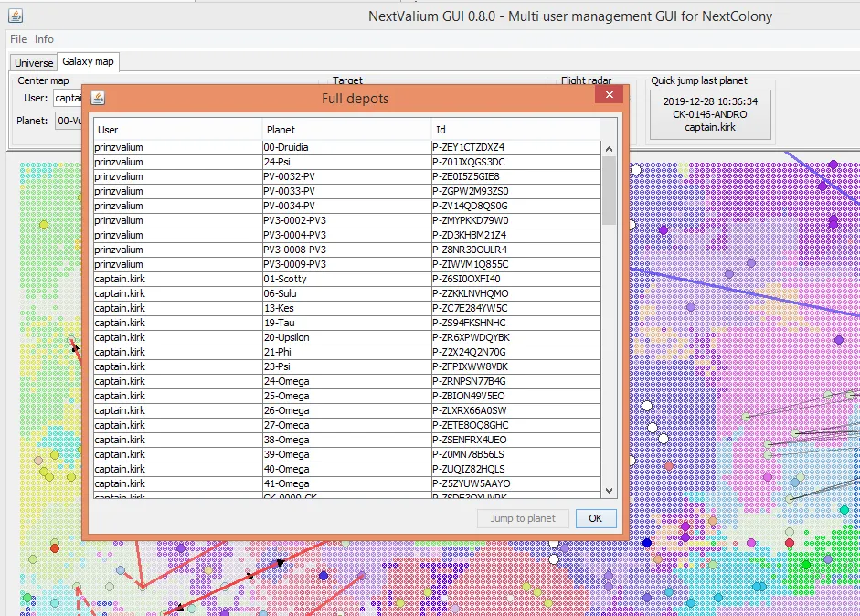Viewport: 860px width, 616px height.
Task: Select planet cell 38-Omega
Action: point(346,440)
